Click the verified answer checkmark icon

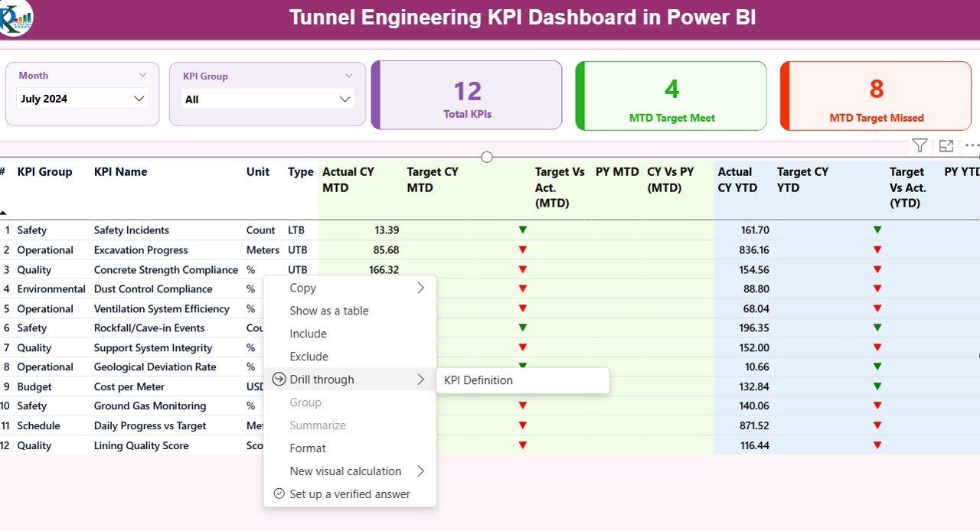pos(279,494)
